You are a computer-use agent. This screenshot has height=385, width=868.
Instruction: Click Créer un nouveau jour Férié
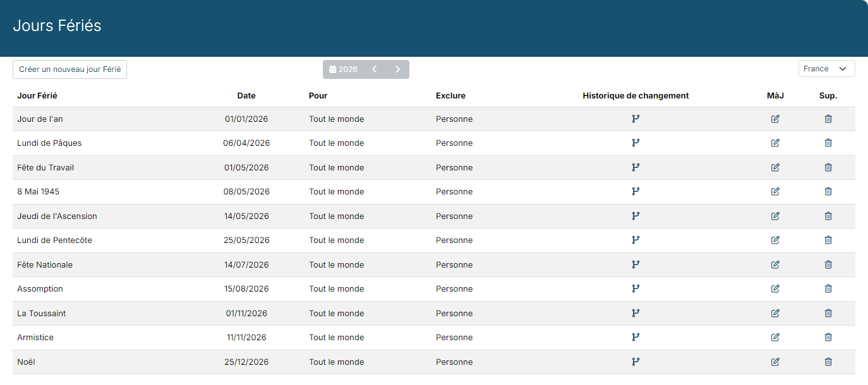point(69,69)
